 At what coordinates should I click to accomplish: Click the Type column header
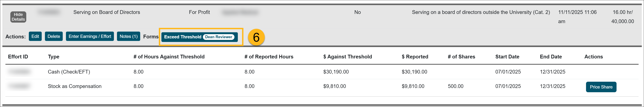tap(54, 57)
